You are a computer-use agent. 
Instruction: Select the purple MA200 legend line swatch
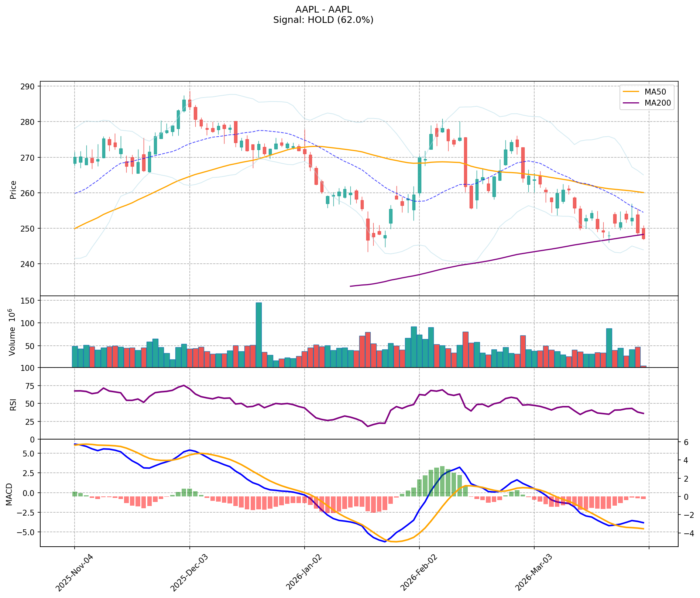(x=631, y=103)
